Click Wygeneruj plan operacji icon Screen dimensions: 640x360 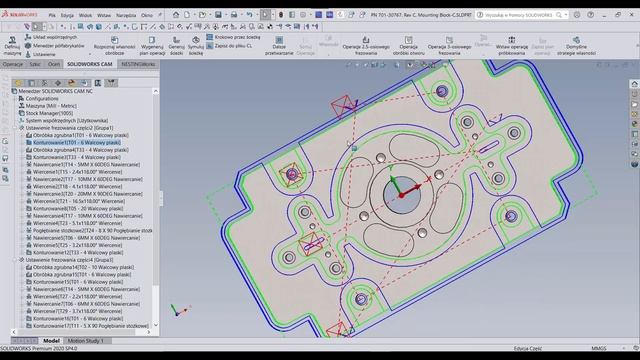[x=152, y=40]
